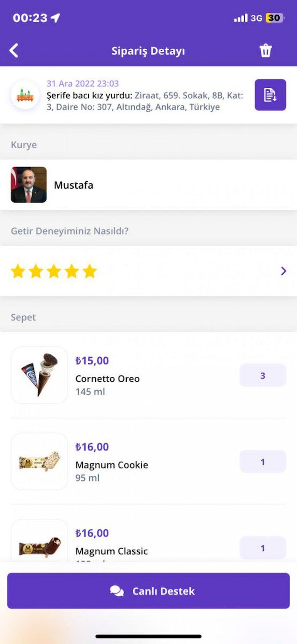Viewport: 297px width, 644px height.
Task: Tap the quantity badge showing 3 for Cornetto Oreo
Action: point(262,375)
